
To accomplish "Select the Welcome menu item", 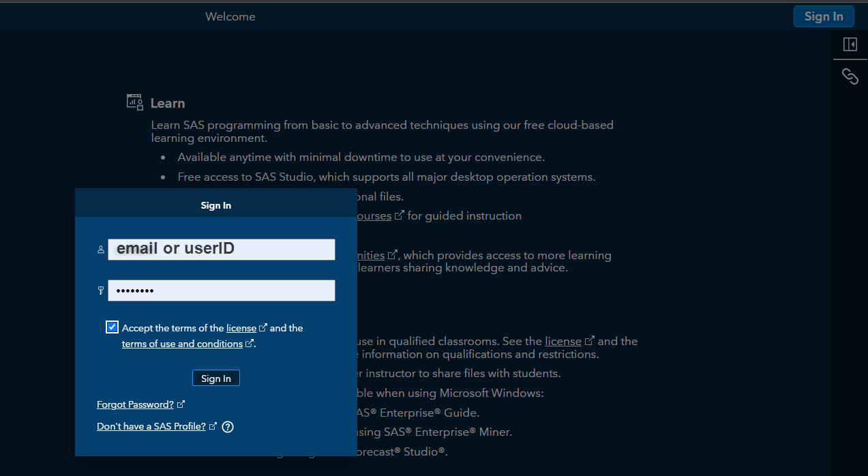I will point(230,16).
